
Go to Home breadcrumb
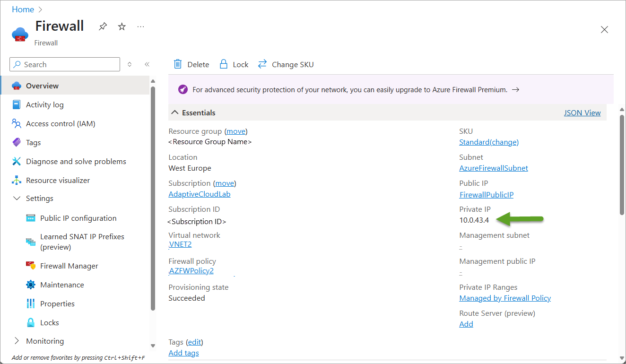(x=23, y=9)
